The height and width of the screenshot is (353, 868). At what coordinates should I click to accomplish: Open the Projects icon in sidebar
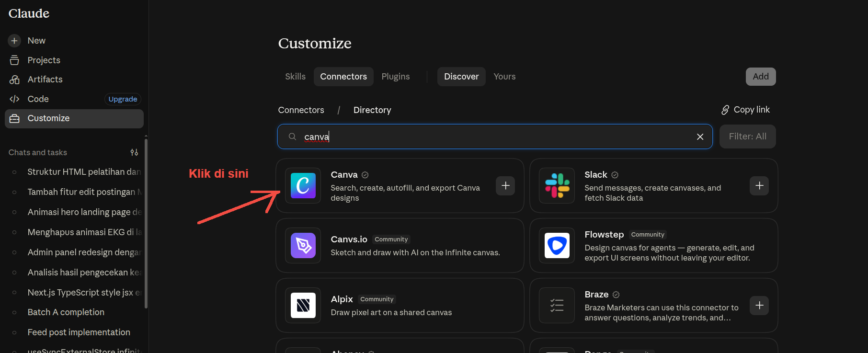tap(14, 60)
